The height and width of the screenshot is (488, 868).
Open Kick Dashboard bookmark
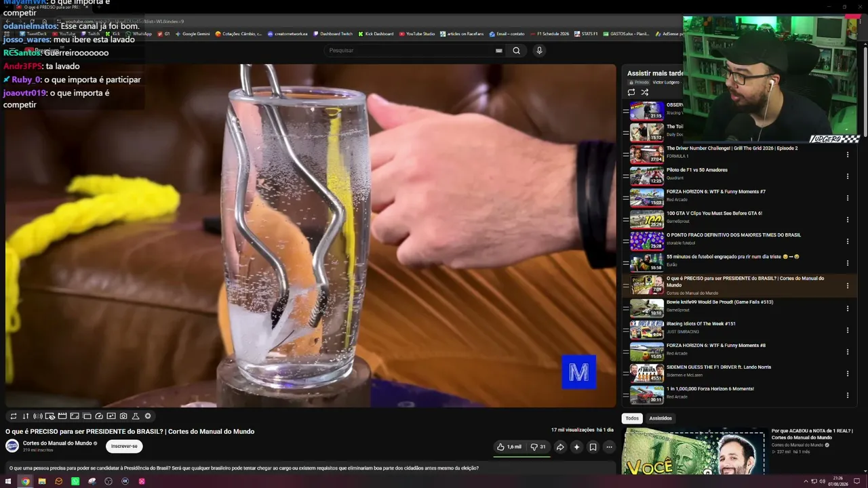[375, 34]
